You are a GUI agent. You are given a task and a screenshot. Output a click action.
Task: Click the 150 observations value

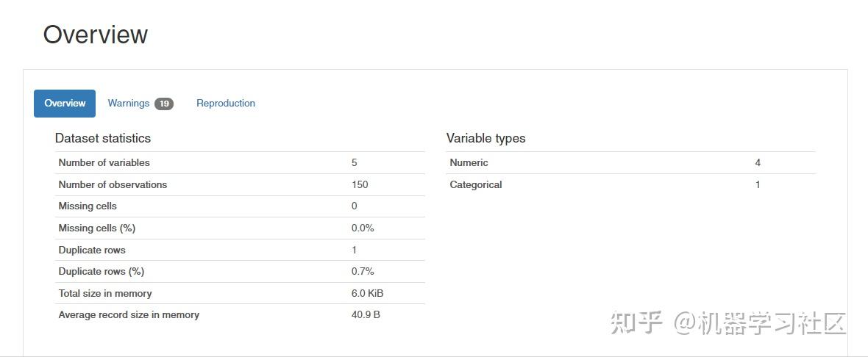(360, 184)
